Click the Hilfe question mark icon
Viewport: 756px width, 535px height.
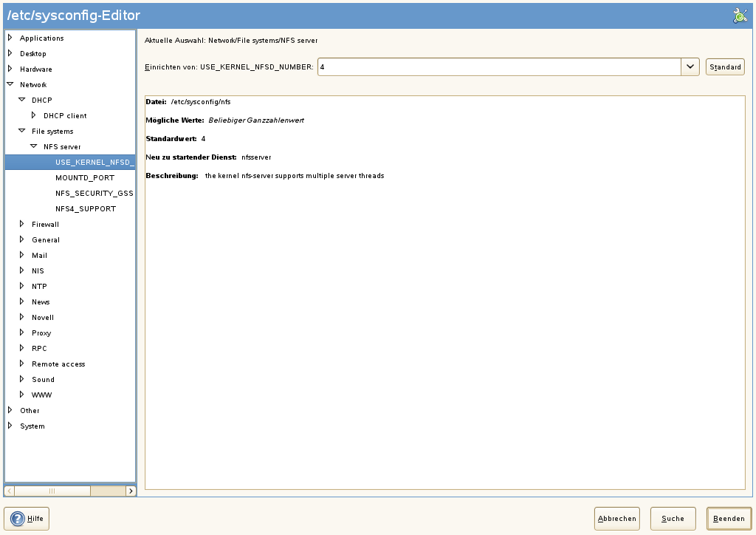point(18,519)
